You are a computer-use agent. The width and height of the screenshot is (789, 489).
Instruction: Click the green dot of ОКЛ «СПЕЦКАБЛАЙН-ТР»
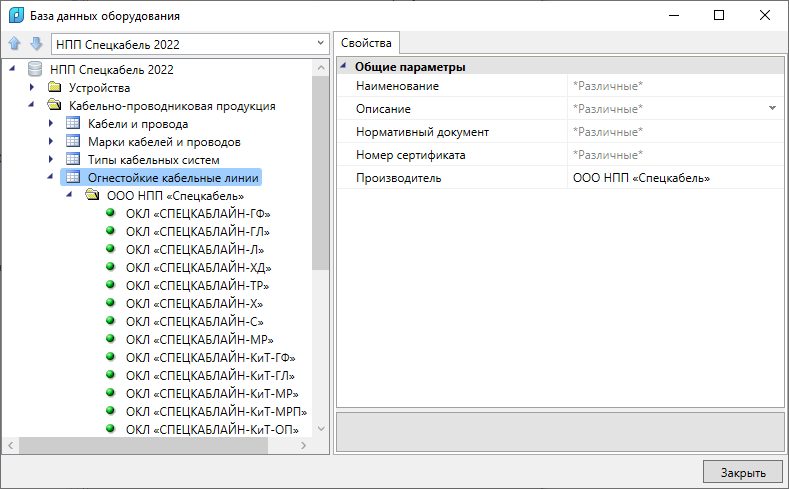coord(110,285)
